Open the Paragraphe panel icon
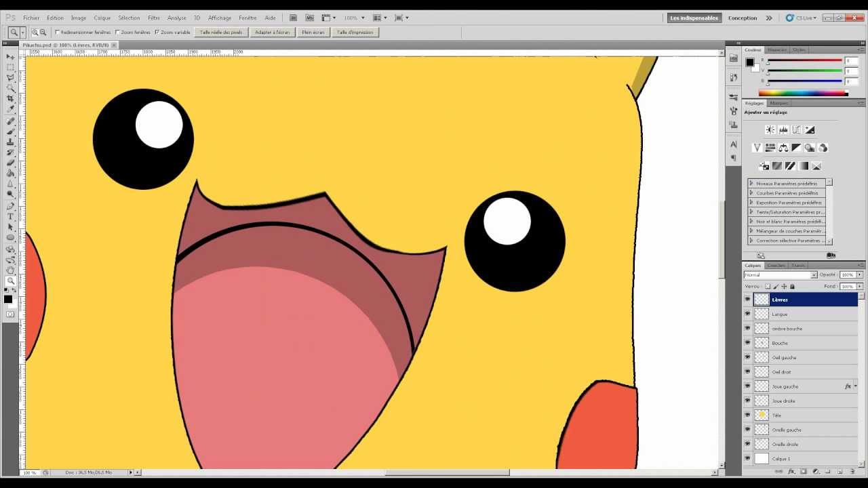Viewport: 868px width, 488px height. (x=733, y=158)
